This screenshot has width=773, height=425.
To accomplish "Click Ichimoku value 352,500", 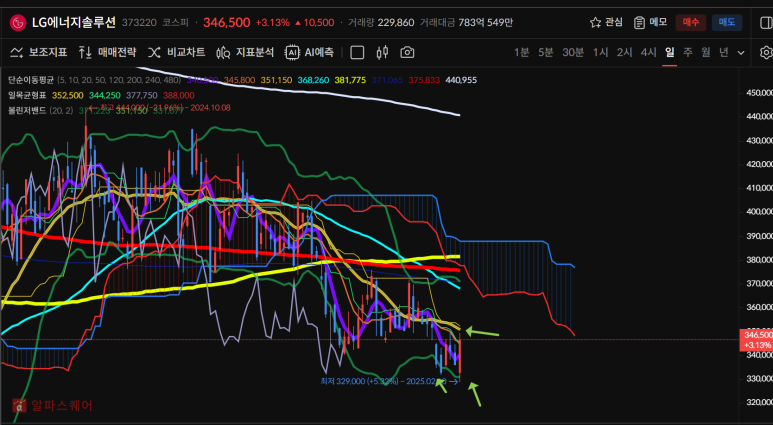I will pyautogui.click(x=68, y=95).
